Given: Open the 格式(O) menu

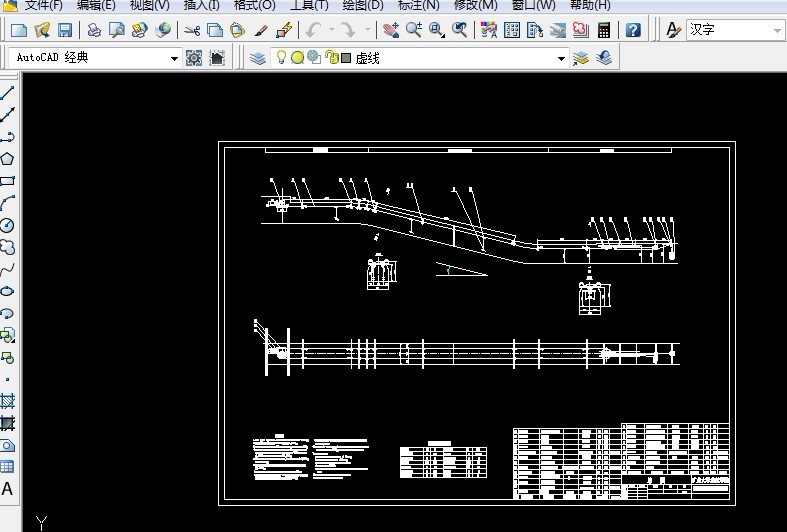Looking at the screenshot, I should click(254, 6).
